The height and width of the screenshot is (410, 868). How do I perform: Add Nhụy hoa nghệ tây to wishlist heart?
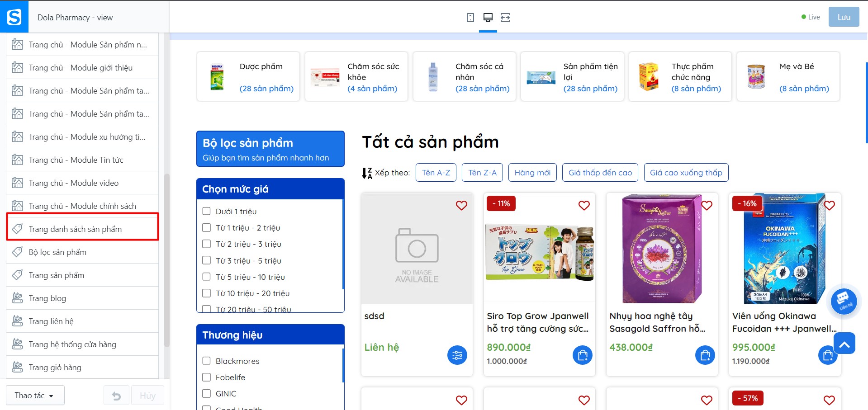click(707, 205)
